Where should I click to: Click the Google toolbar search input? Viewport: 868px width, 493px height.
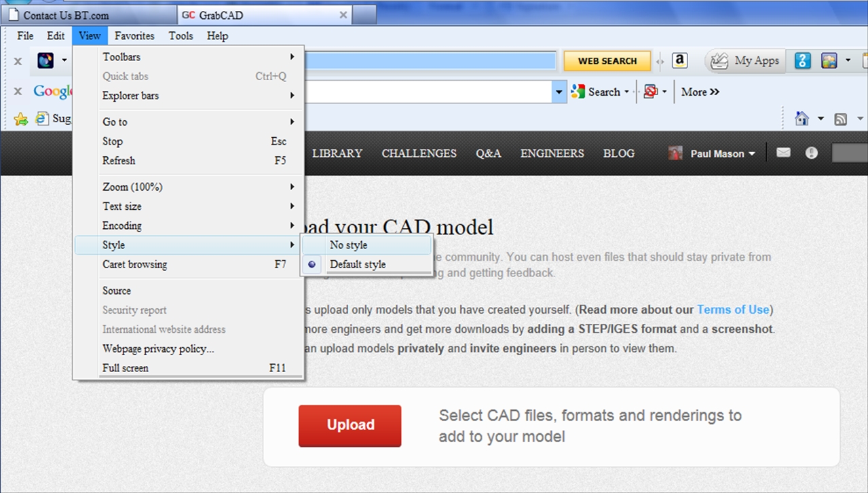[x=428, y=92]
